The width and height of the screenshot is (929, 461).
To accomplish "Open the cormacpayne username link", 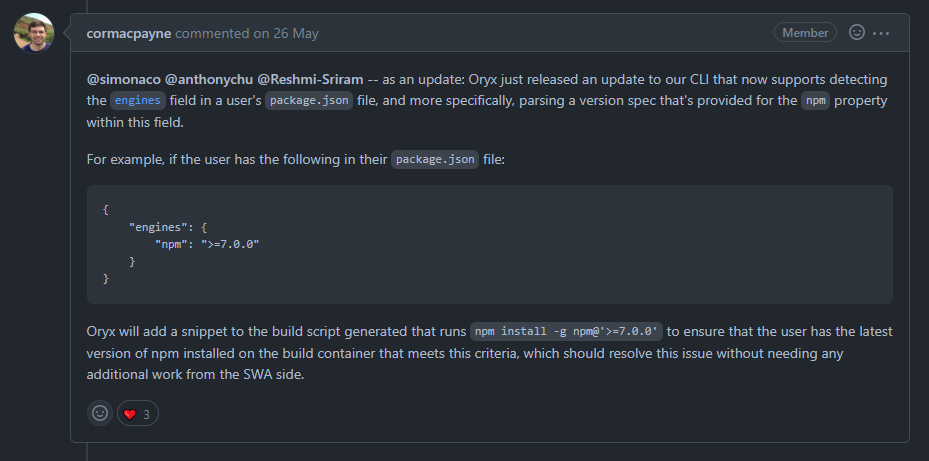I will [x=129, y=33].
